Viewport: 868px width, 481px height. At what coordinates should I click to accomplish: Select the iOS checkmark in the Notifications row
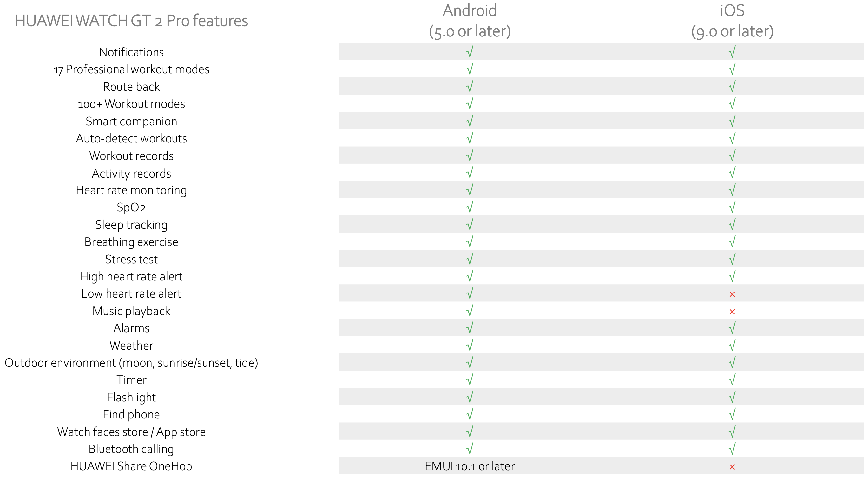pos(732,52)
